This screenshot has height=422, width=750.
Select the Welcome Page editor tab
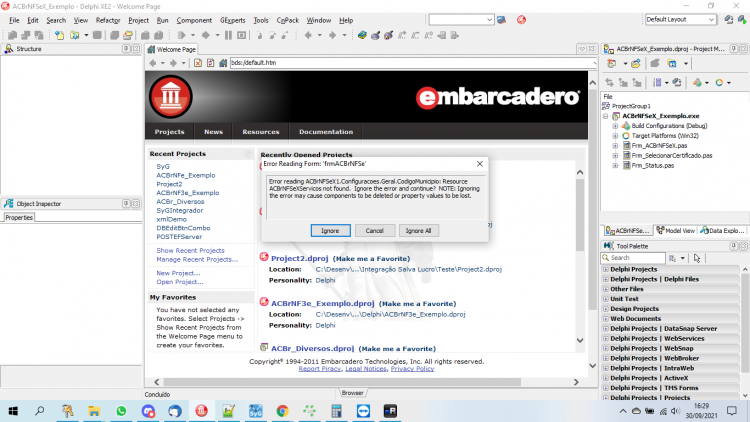[x=172, y=49]
